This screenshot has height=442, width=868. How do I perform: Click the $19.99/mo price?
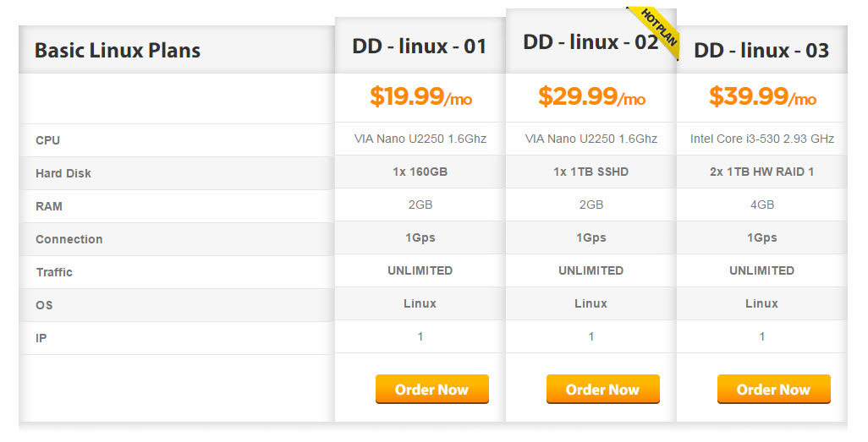(x=420, y=97)
